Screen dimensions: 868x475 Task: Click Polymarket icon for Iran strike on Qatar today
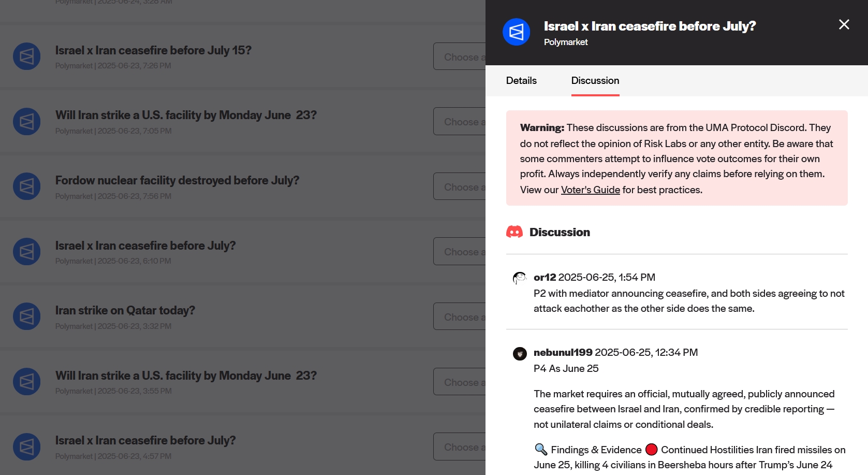[x=27, y=316]
